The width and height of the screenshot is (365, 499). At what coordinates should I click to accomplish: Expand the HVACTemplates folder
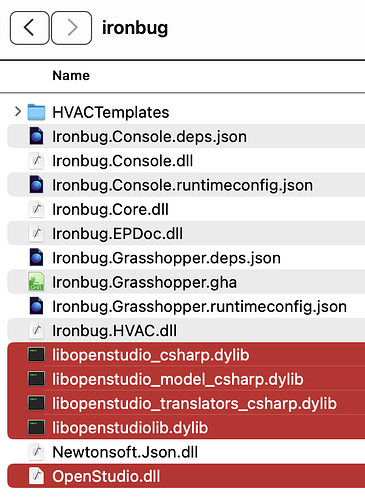click(x=18, y=112)
